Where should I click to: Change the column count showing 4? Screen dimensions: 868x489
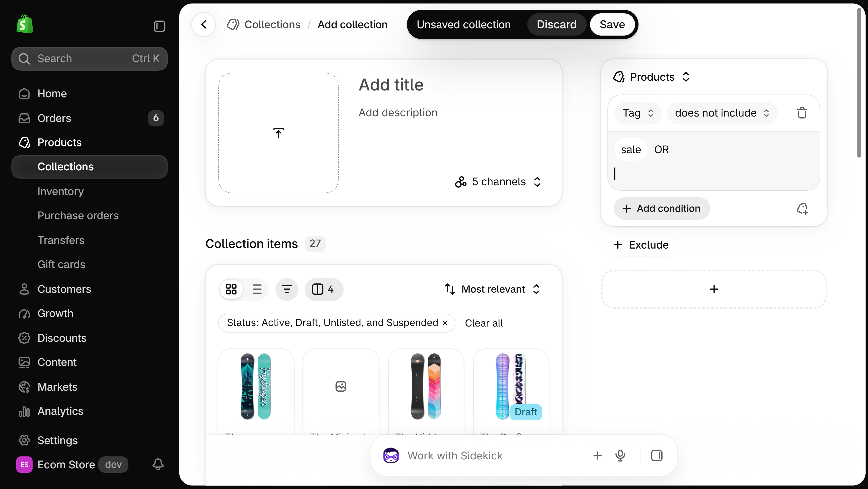coord(324,289)
